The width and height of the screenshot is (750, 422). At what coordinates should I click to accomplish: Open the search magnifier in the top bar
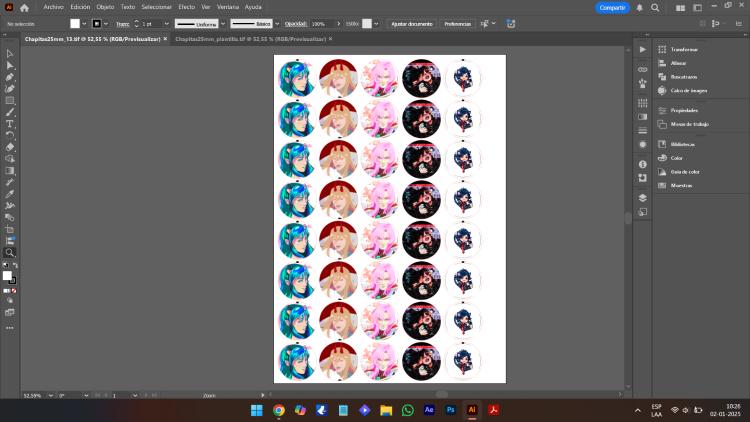(x=655, y=8)
